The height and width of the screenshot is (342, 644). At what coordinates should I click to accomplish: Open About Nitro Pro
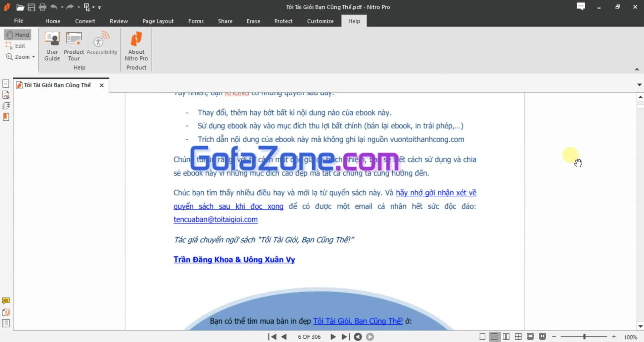(x=136, y=46)
